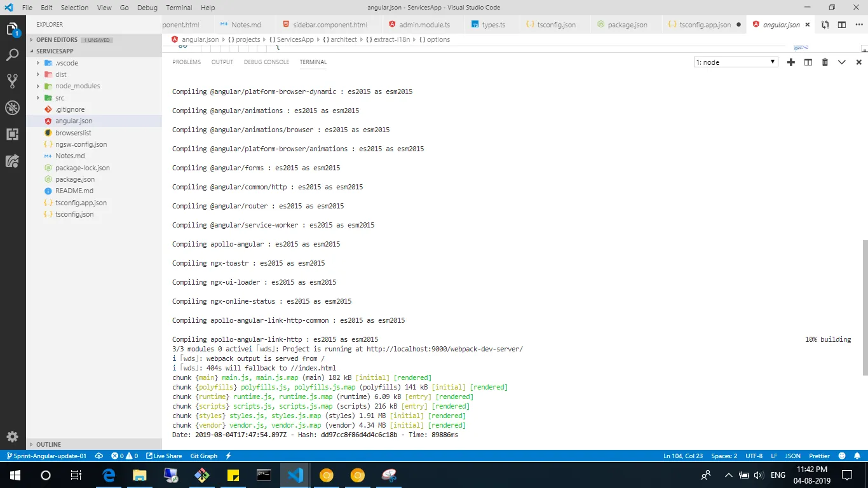
Task: Open the Search view in activity bar
Action: [x=13, y=55]
